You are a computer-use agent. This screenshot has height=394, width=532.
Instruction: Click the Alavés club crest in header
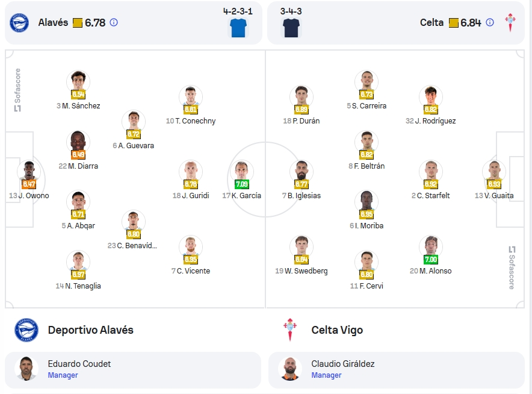[x=19, y=23]
